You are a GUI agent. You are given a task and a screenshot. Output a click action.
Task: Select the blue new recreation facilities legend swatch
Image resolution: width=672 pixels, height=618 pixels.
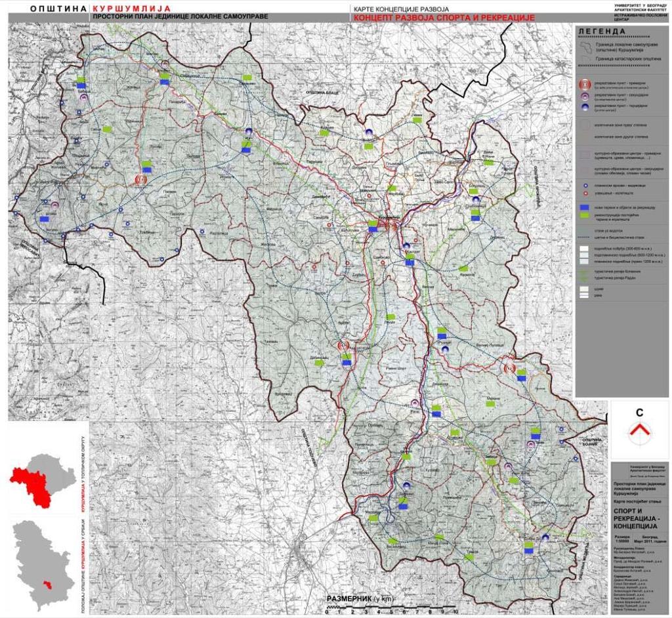[x=584, y=208]
